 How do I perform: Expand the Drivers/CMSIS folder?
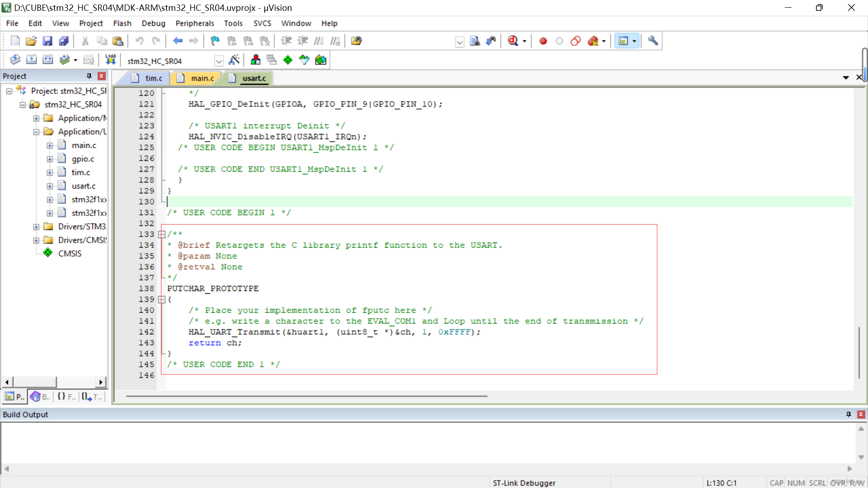[x=36, y=240]
